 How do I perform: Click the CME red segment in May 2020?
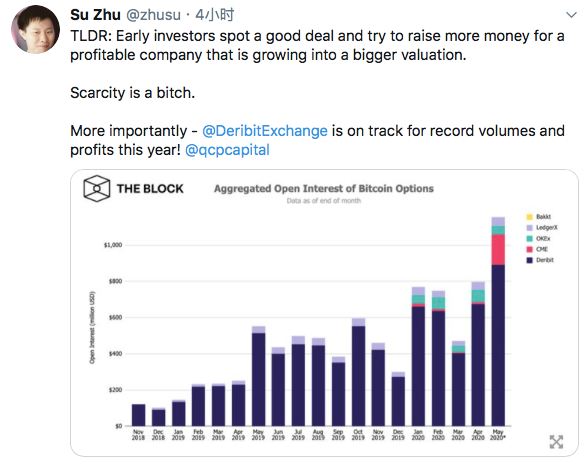click(x=498, y=250)
